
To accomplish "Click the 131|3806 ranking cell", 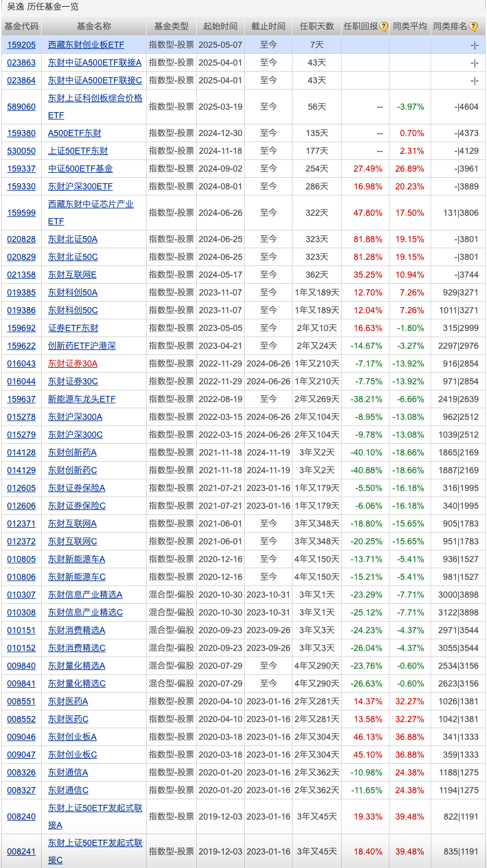I will (x=458, y=213).
